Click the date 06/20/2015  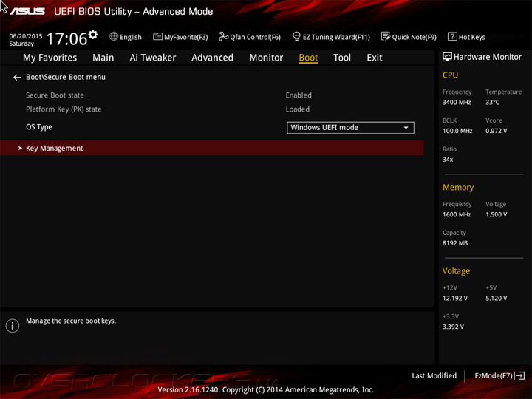[x=26, y=36]
